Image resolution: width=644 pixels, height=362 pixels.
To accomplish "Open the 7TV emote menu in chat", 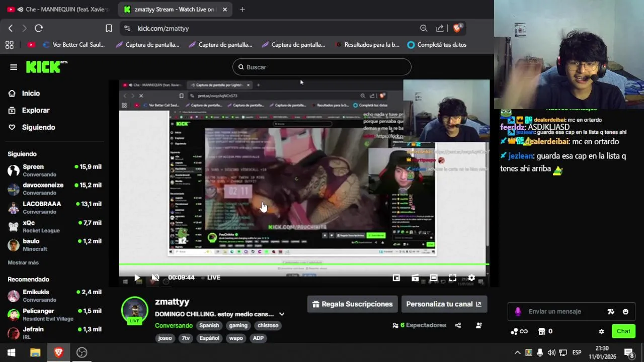I will (x=611, y=312).
